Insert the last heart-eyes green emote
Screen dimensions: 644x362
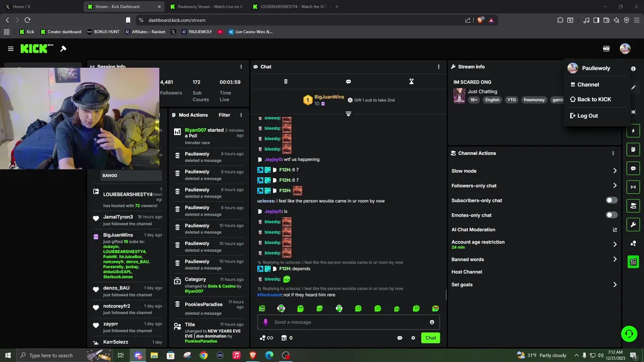pos(435,309)
